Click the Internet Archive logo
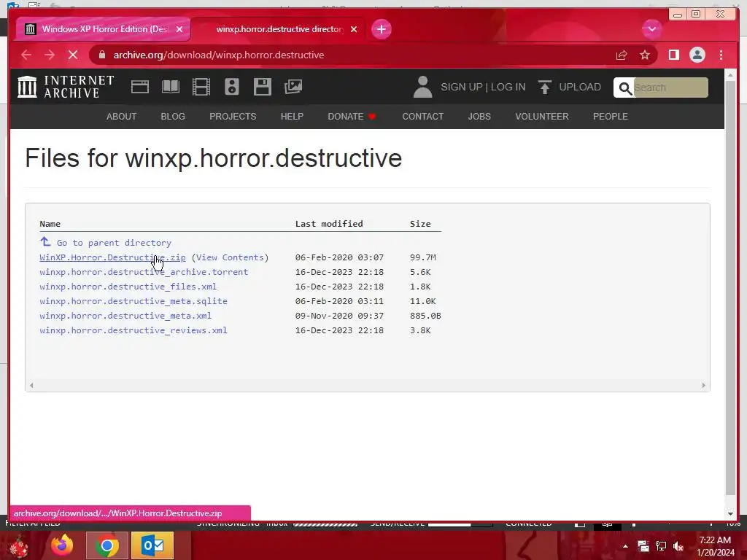 coord(66,87)
